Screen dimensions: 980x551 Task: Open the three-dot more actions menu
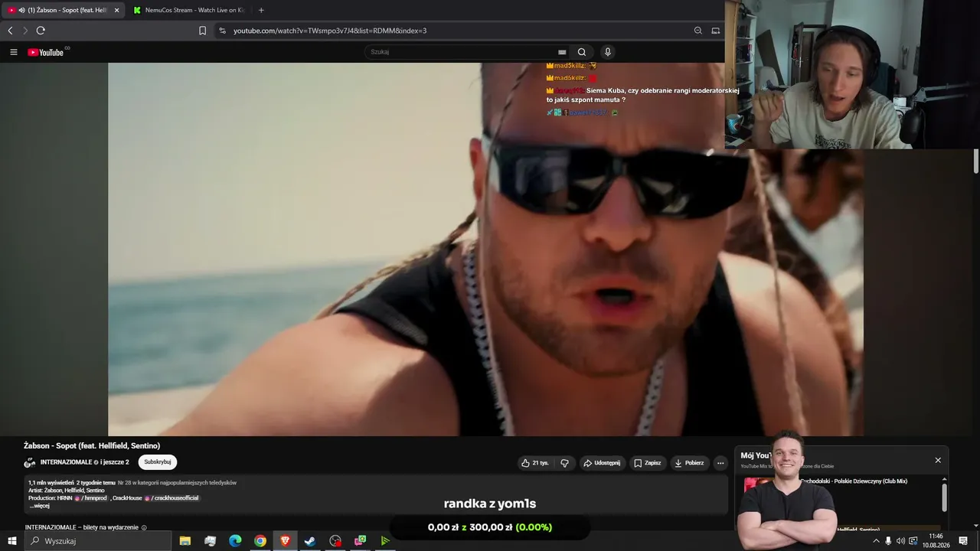pos(720,463)
